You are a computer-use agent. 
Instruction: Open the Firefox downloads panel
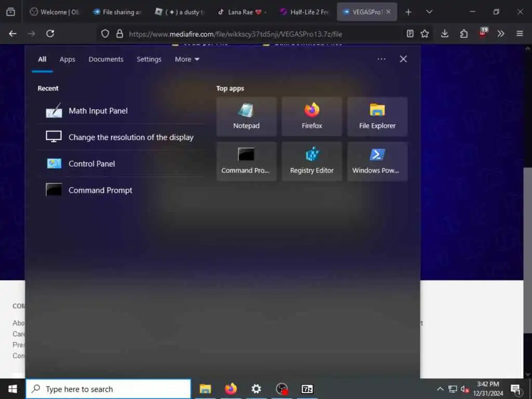445,34
